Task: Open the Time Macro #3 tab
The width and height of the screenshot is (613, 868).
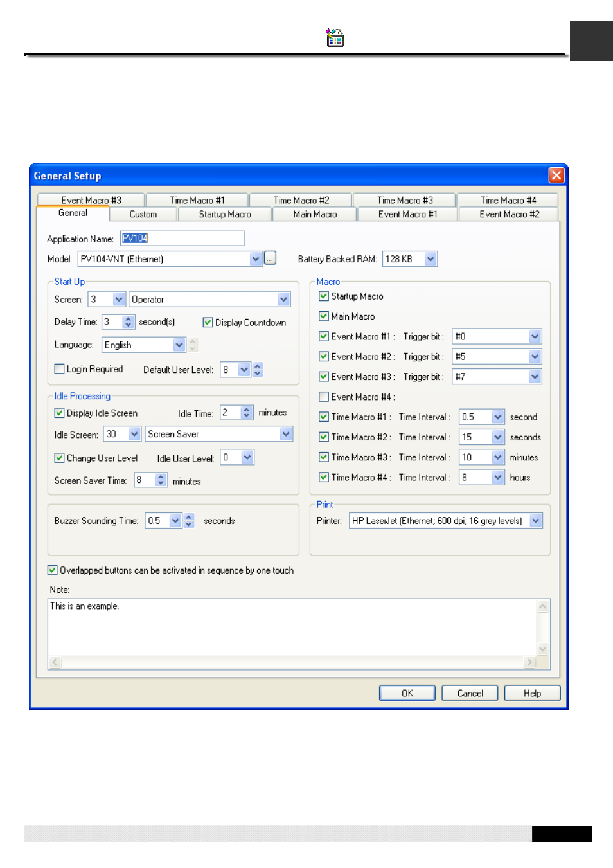Action: click(x=404, y=200)
